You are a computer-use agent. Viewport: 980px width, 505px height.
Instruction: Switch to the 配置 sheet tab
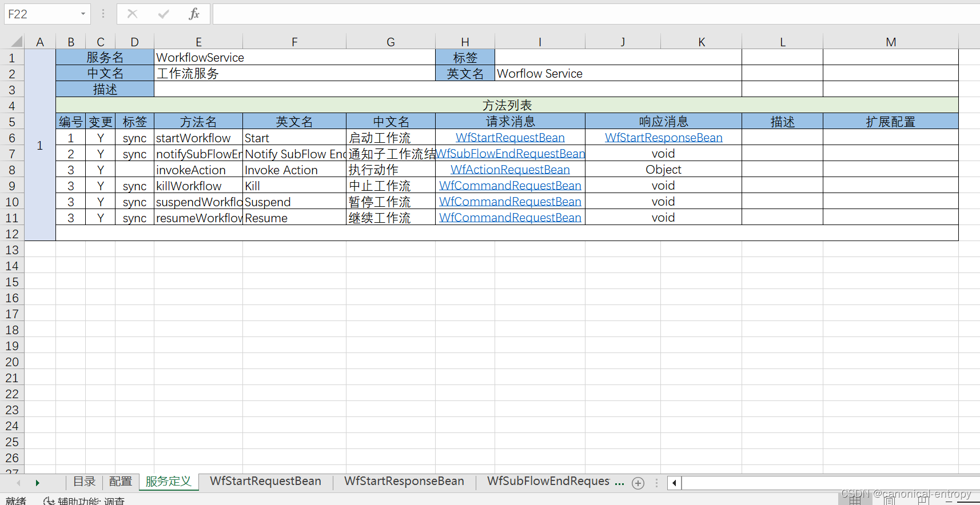(121, 482)
